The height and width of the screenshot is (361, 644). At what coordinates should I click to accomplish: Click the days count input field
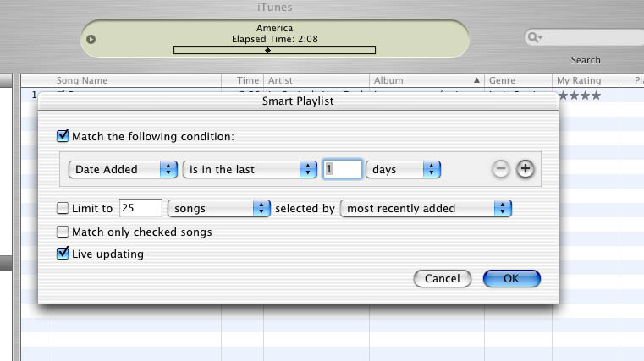click(343, 169)
